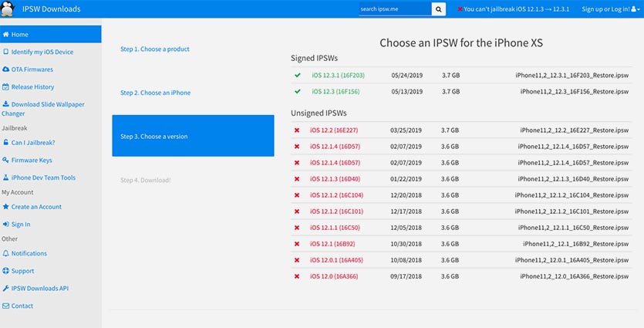The width and height of the screenshot is (644, 328).
Task: Click date 05/24/2019 in signed list
Action: (407, 75)
